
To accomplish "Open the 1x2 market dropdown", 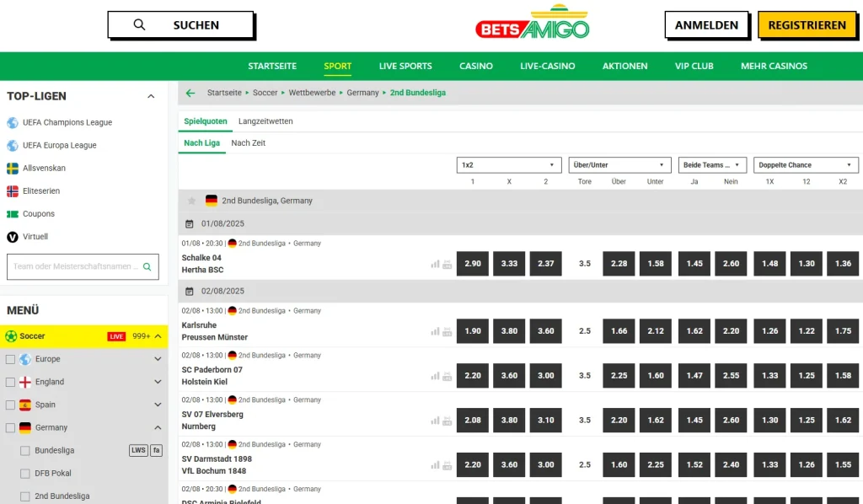I will [508, 165].
